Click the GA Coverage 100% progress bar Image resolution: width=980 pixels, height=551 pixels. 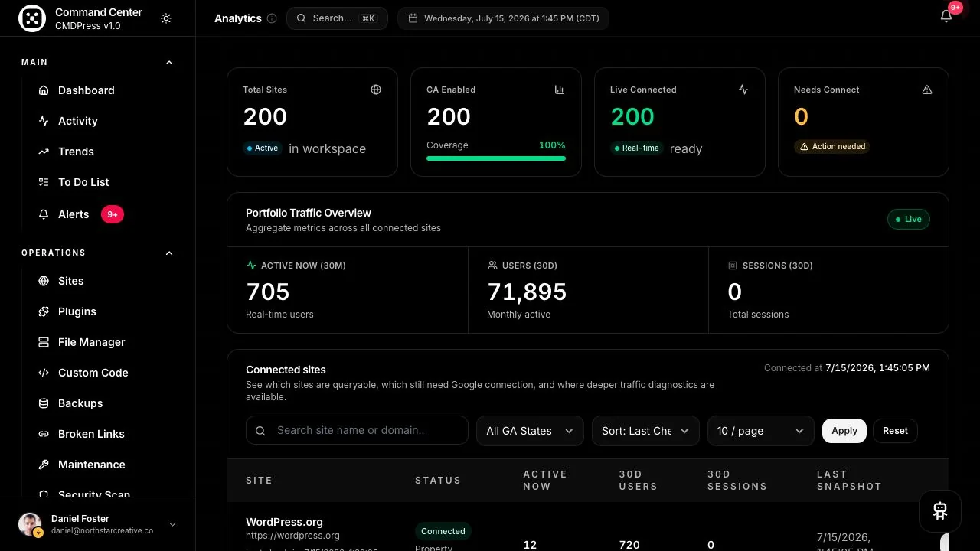[496, 158]
